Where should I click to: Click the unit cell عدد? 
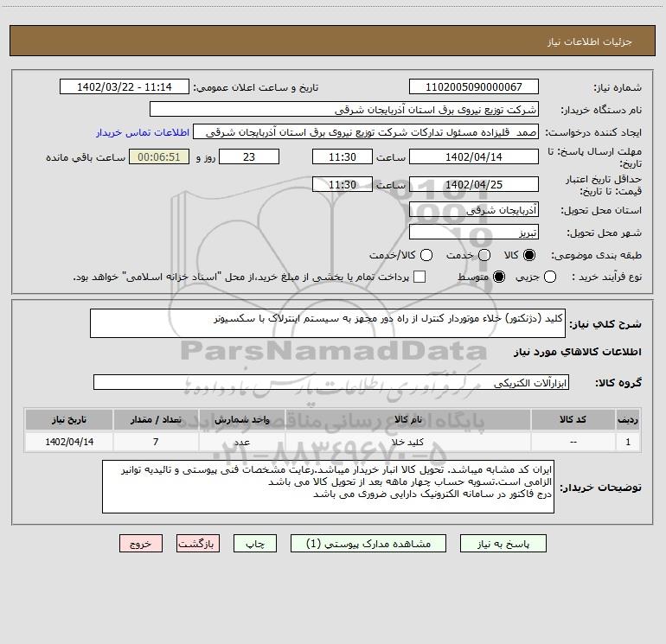point(241,442)
